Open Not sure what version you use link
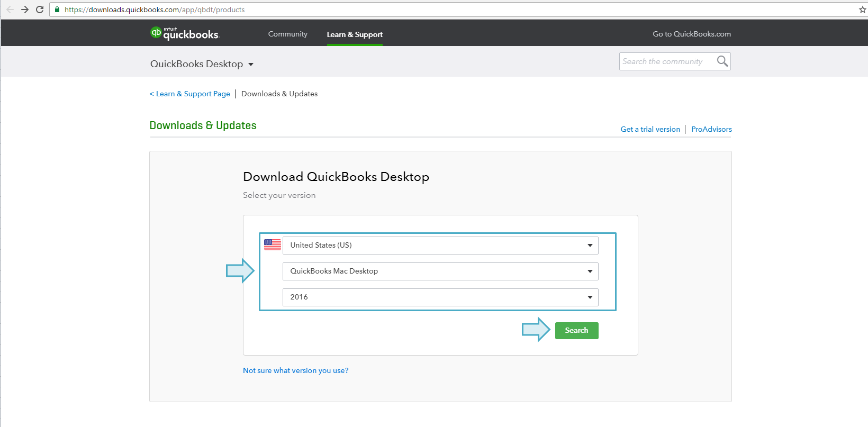This screenshot has width=868, height=427. [296, 370]
